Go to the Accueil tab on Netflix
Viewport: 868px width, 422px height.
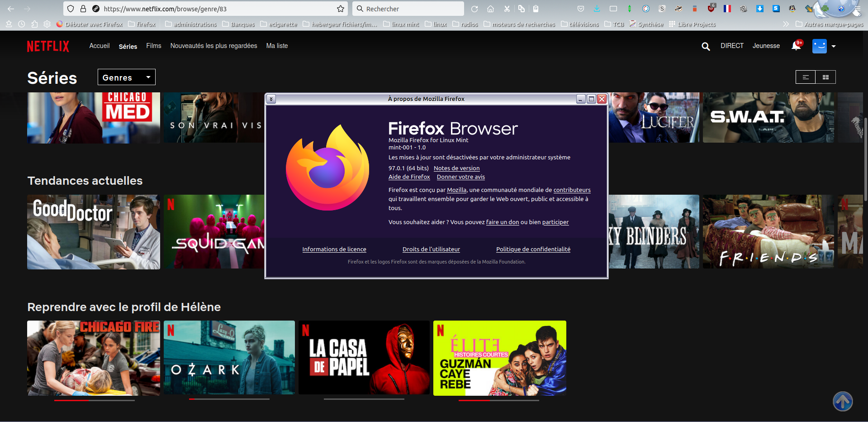(100, 46)
